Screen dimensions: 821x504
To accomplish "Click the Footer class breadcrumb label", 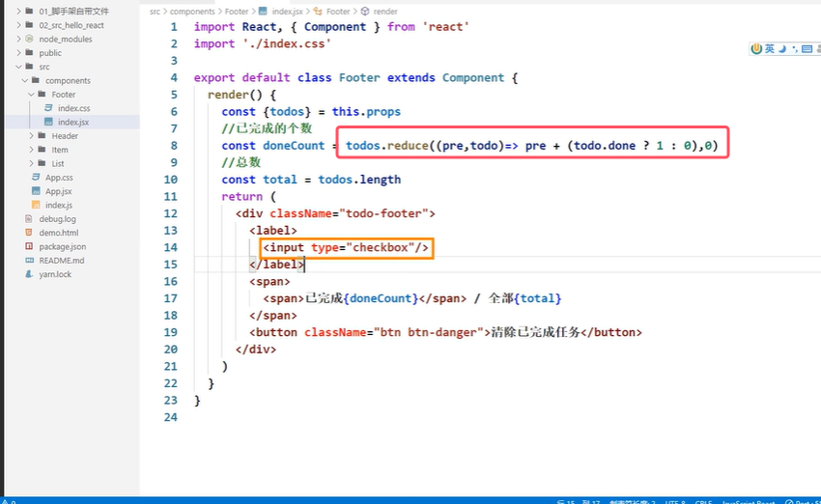I will [x=338, y=11].
